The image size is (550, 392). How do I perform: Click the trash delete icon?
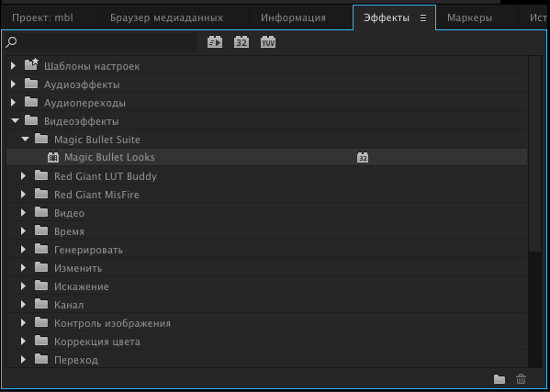pos(522,379)
